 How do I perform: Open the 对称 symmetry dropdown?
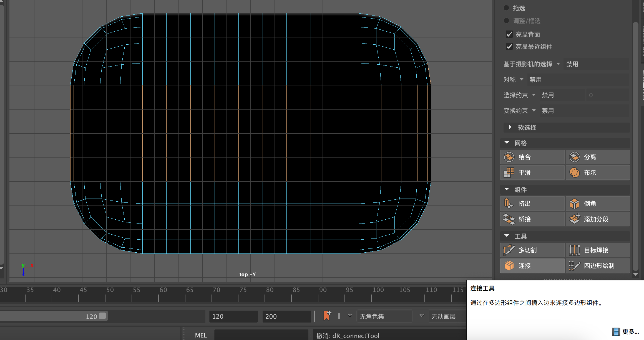coord(522,80)
